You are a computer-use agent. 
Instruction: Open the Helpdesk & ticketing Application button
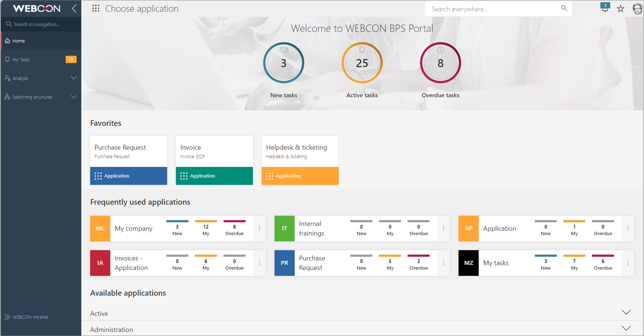click(x=300, y=176)
